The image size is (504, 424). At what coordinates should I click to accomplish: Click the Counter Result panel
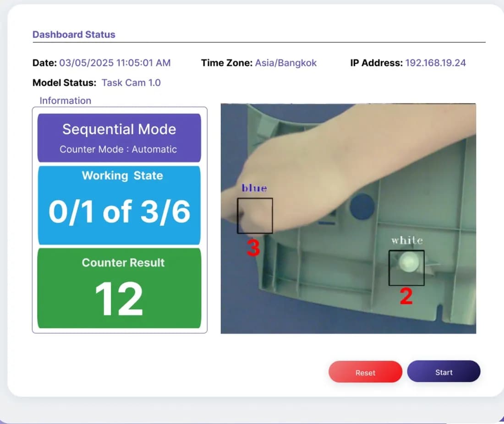pyautogui.click(x=119, y=288)
